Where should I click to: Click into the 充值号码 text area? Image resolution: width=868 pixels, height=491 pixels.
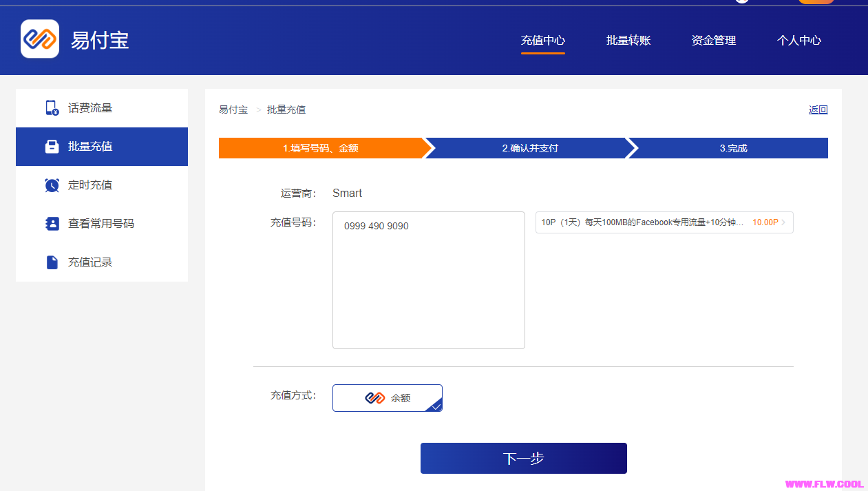429,280
